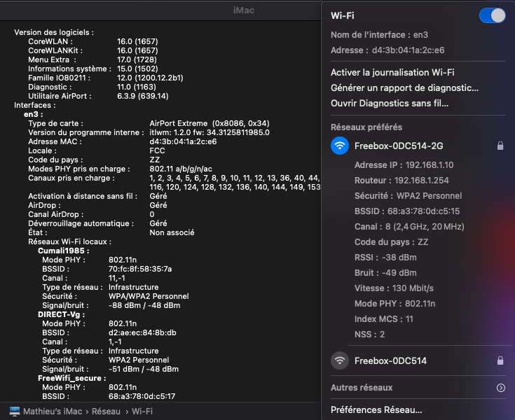The image size is (515, 420).
Task: Click the 802.11 a/b/g/n/ac PHY modes value
Action: coord(181,169)
